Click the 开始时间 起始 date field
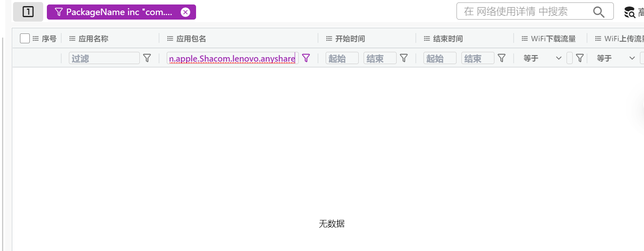Image resolution: width=644 pixels, height=251 pixels. [x=342, y=58]
